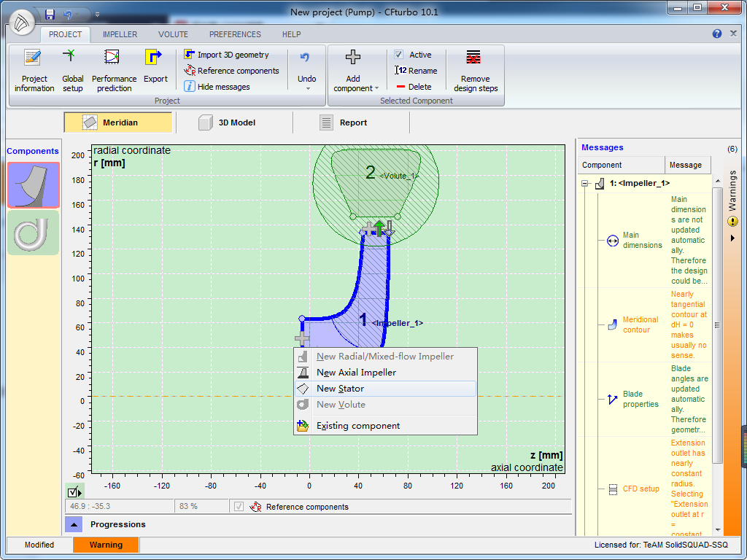Screen dimensions: 747x560
Task: Click the Modified status indicator
Action: click(39, 545)
